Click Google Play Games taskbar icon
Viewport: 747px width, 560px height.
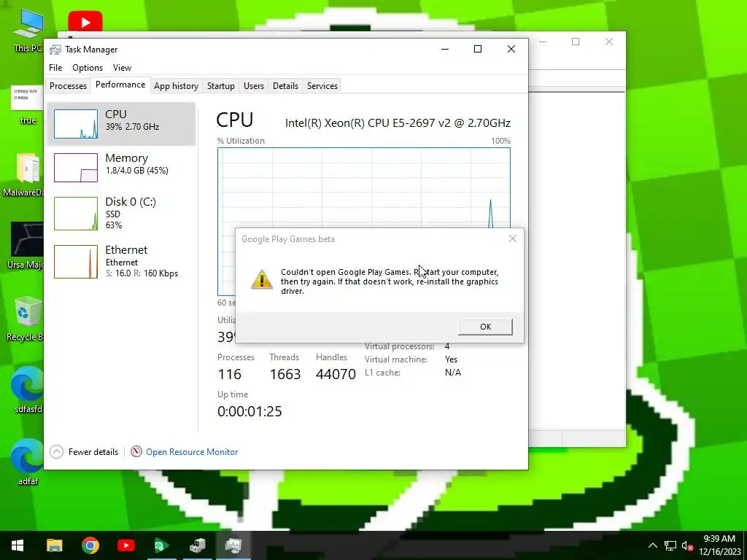(x=161, y=545)
